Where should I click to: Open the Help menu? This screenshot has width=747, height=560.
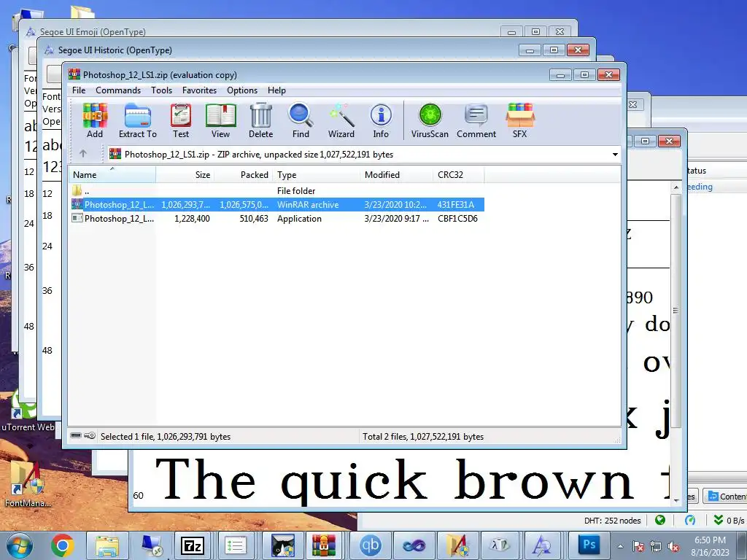276,90
